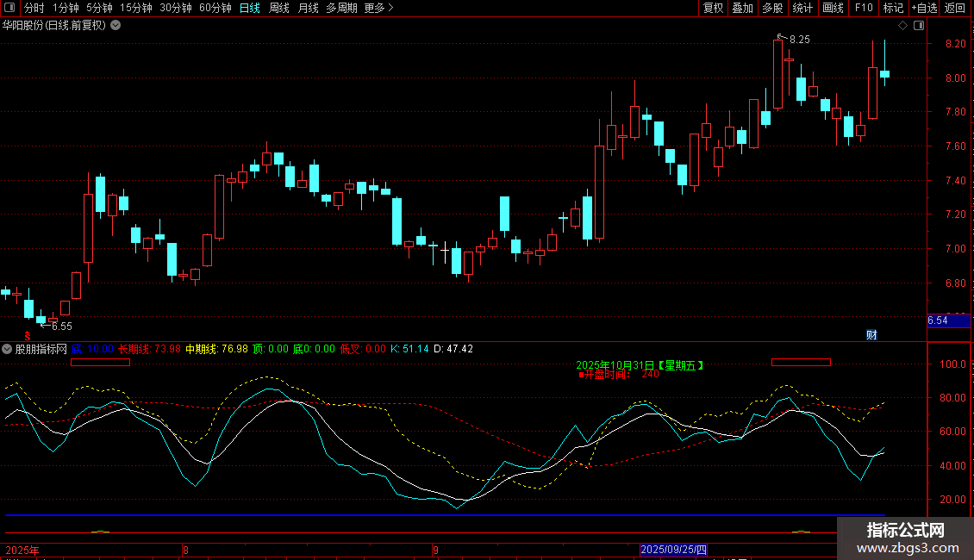Open the 复权 adjustment menu
This screenshot has width=974, height=560.
713,8
